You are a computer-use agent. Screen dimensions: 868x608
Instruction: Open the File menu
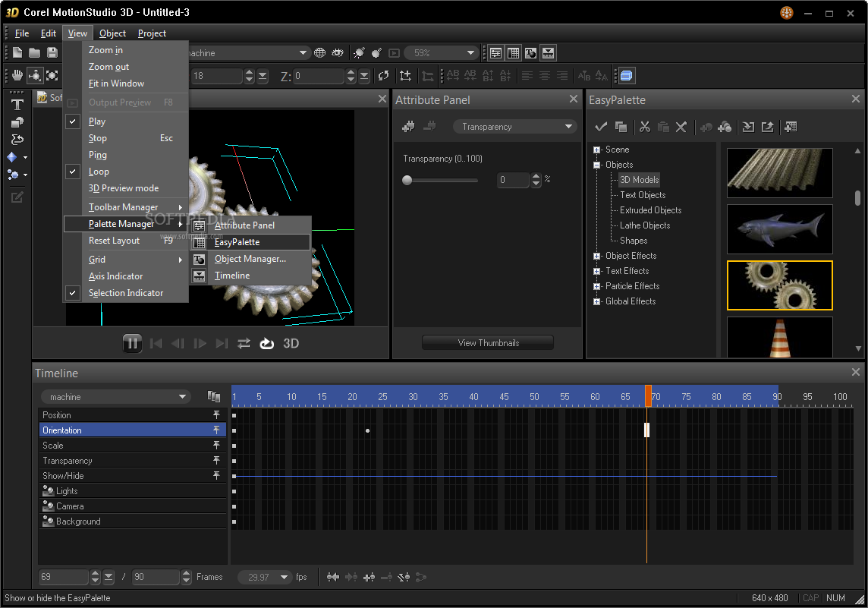click(21, 33)
